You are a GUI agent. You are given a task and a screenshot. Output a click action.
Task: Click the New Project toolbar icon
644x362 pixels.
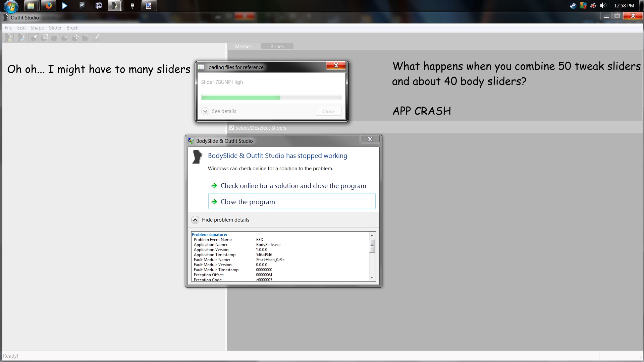tap(8, 38)
